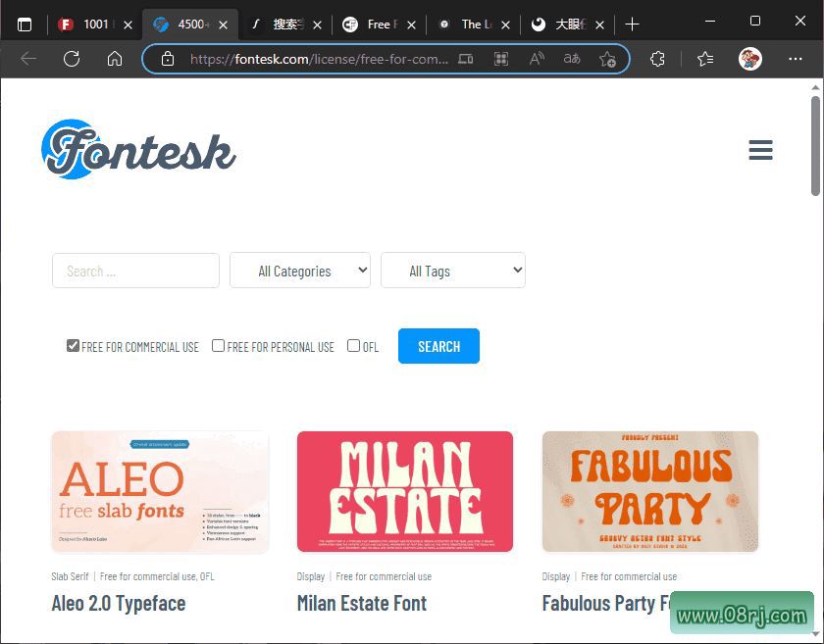
Task: Click the browser address bar URL
Action: (319, 59)
